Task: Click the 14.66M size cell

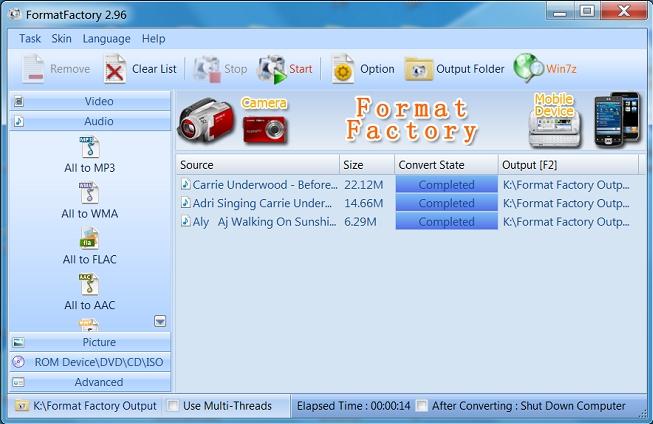Action: coord(364,203)
